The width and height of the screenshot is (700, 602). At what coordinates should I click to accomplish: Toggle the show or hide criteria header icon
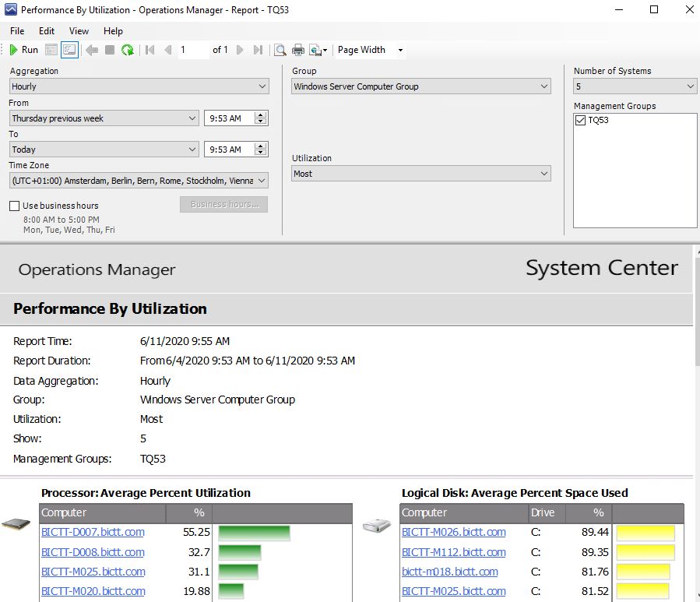tap(51, 50)
